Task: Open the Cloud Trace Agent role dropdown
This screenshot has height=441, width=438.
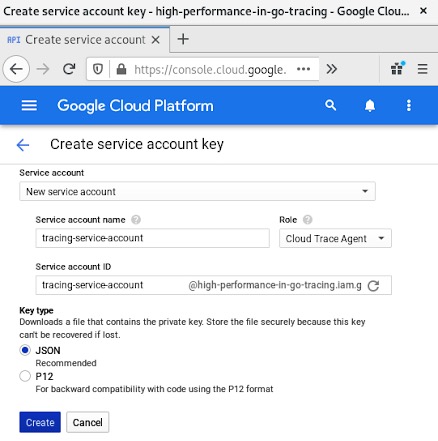Action: pyautogui.click(x=335, y=238)
